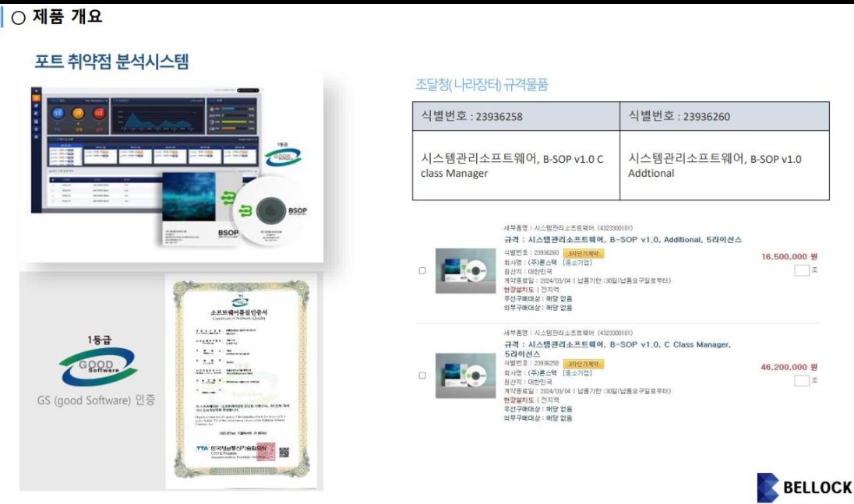Click the heading '조달청(나라장터) 규격물품'

coord(482,84)
